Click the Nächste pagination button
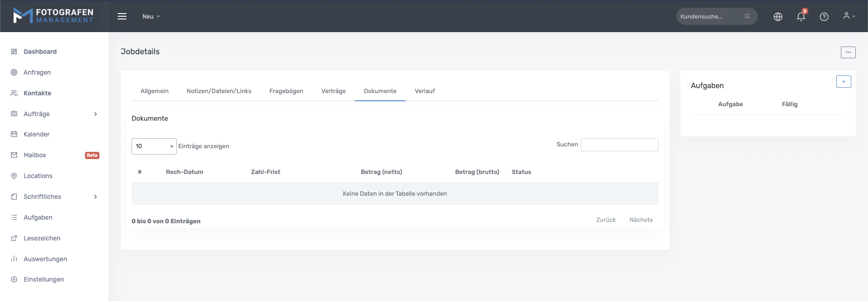This screenshot has width=868, height=301. [641, 220]
